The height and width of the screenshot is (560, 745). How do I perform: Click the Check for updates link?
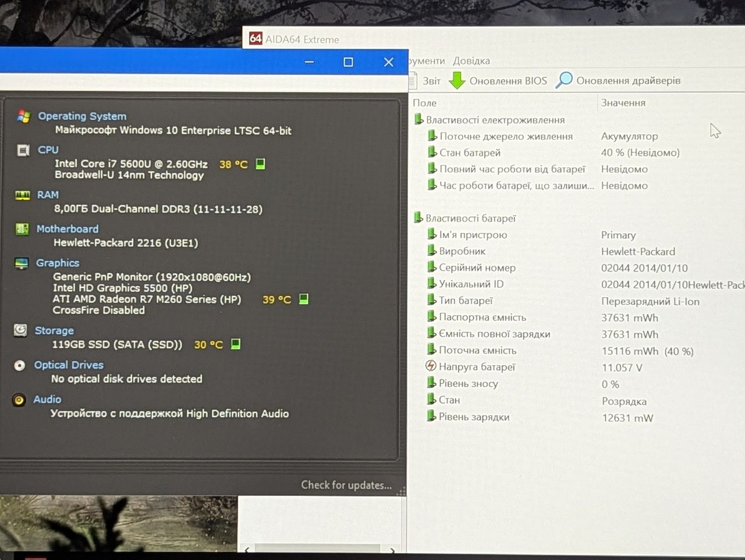tap(346, 485)
